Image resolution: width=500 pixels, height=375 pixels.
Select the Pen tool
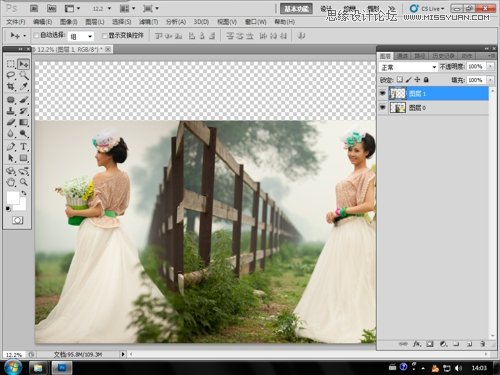(11, 147)
